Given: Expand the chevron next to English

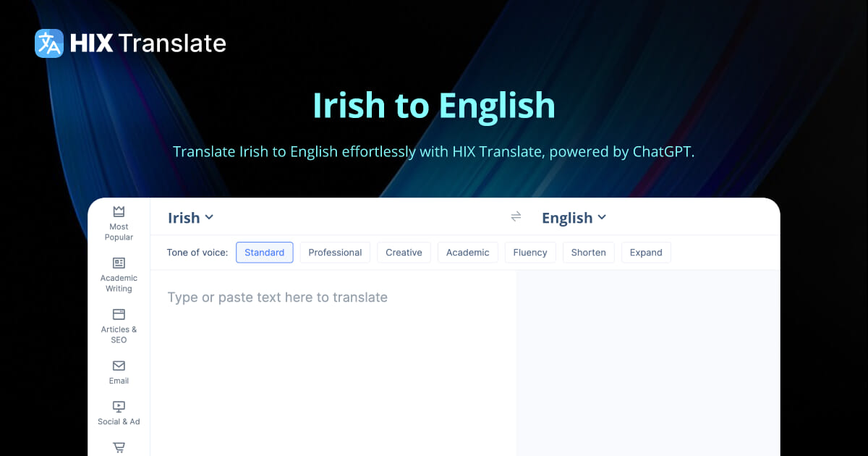Looking at the screenshot, I should (603, 218).
